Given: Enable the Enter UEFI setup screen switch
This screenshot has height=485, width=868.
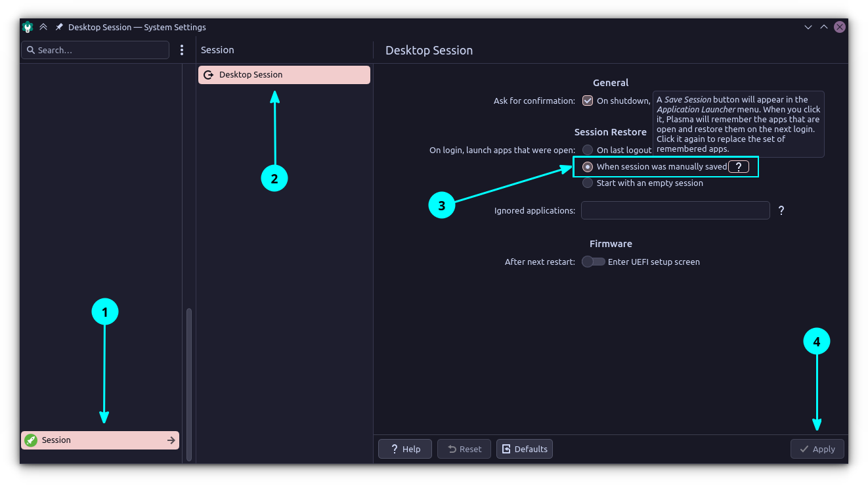Looking at the screenshot, I should coord(594,262).
